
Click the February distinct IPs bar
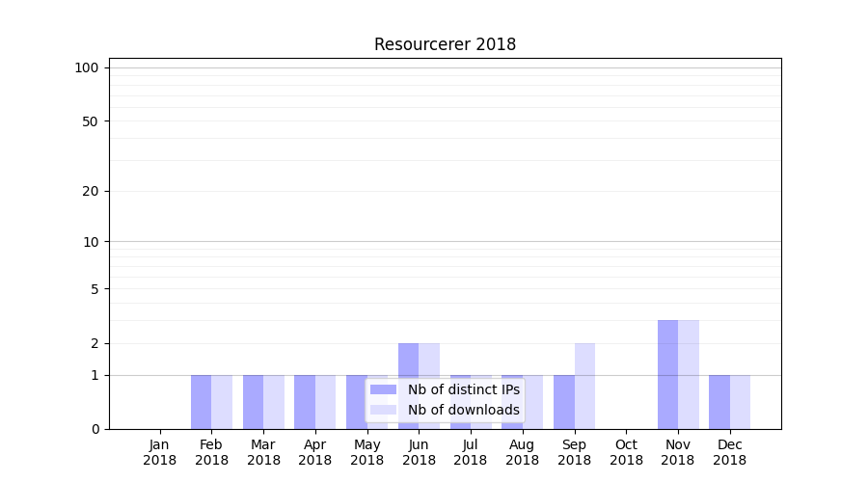(x=201, y=402)
